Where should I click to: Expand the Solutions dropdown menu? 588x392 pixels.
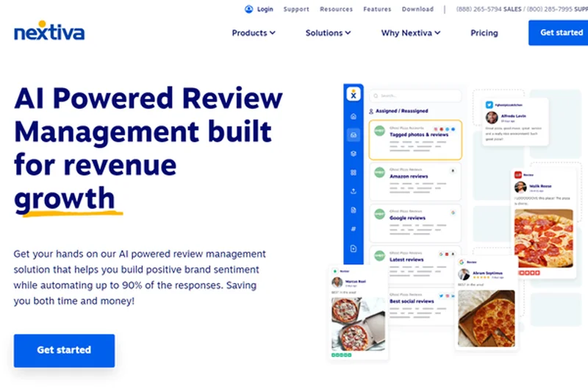[328, 33]
